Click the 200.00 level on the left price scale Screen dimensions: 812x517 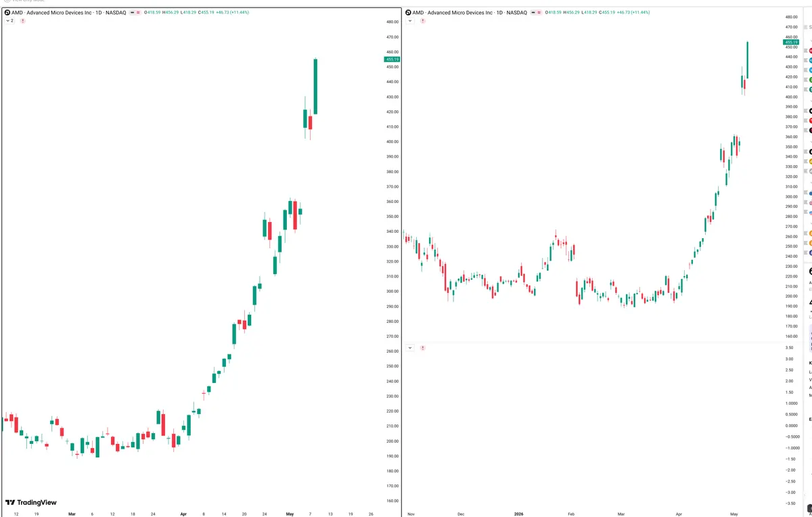[x=392, y=441]
